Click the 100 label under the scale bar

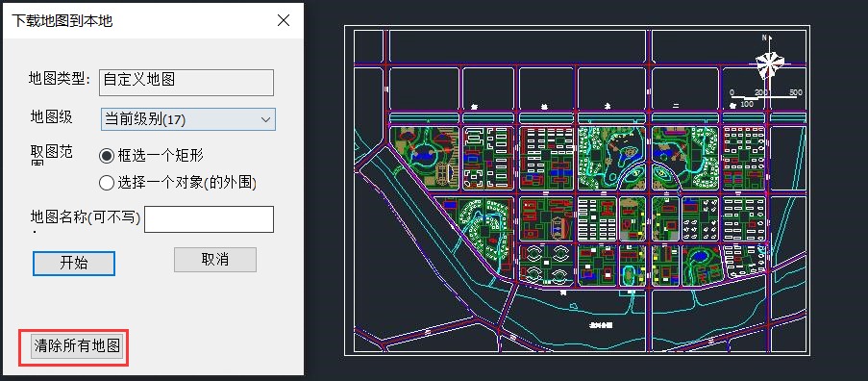(x=747, y=104)
